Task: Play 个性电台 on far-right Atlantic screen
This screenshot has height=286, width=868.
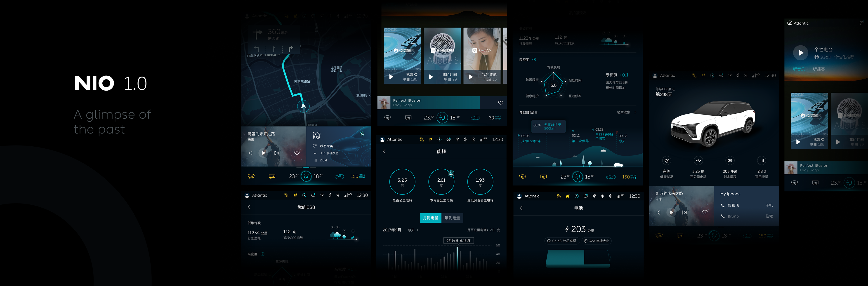Action: click(x=801, y=53)
